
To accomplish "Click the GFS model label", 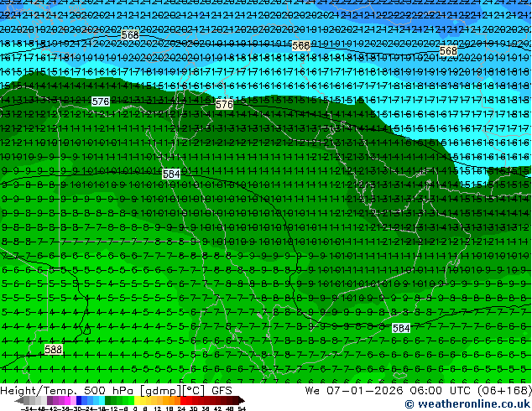I will click(x=222, y=391).
